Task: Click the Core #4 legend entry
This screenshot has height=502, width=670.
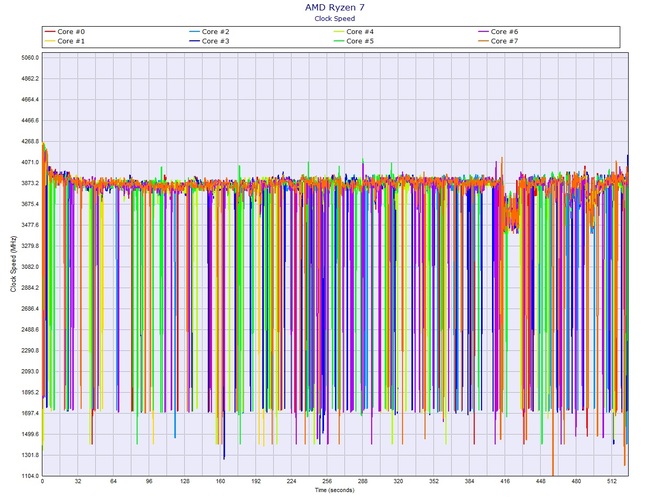Action: pyautogui.click(x=354, y=32)
